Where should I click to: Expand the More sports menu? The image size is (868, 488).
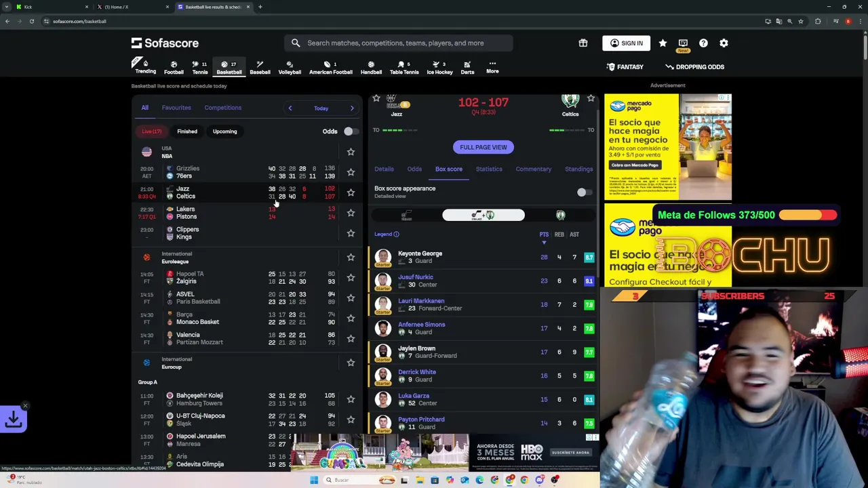pyautogui.click(x=492, y=67)
